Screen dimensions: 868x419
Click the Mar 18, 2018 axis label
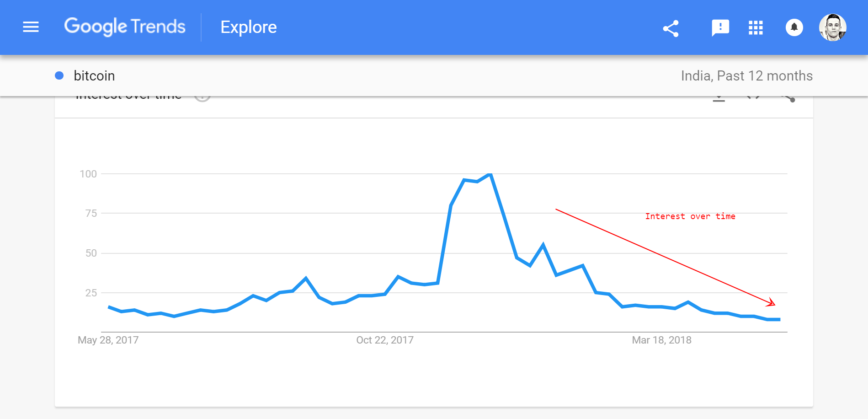pos(661,340)
